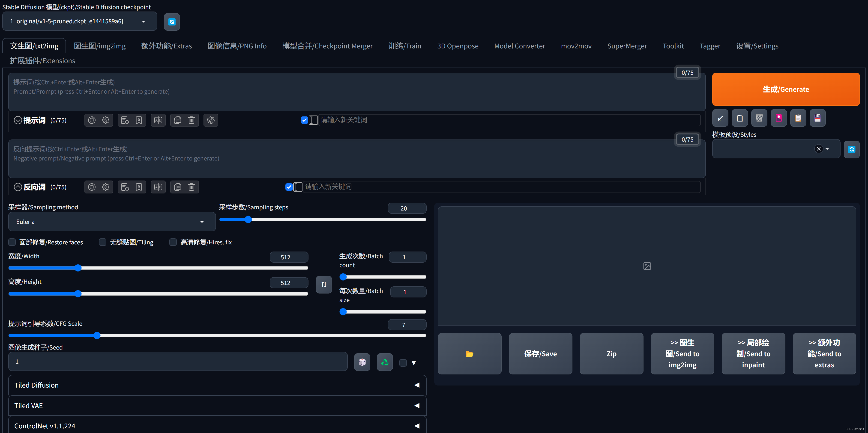Randomize seed with the dice icon

(362, 362)
